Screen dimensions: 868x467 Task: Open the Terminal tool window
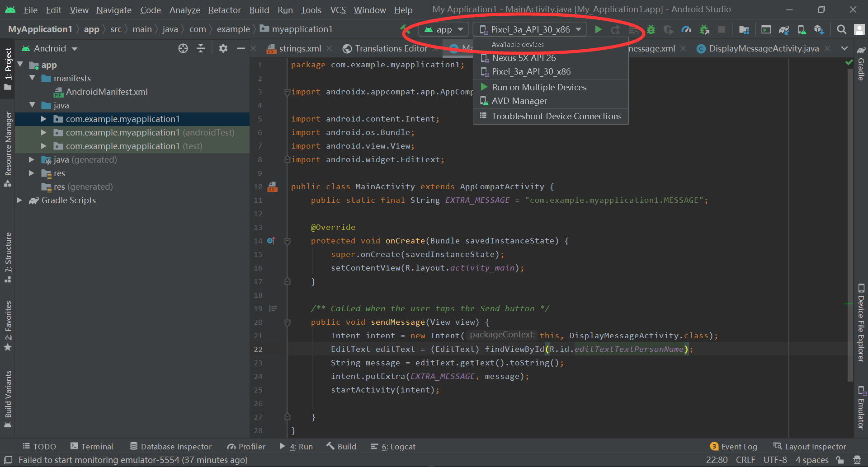92,446
